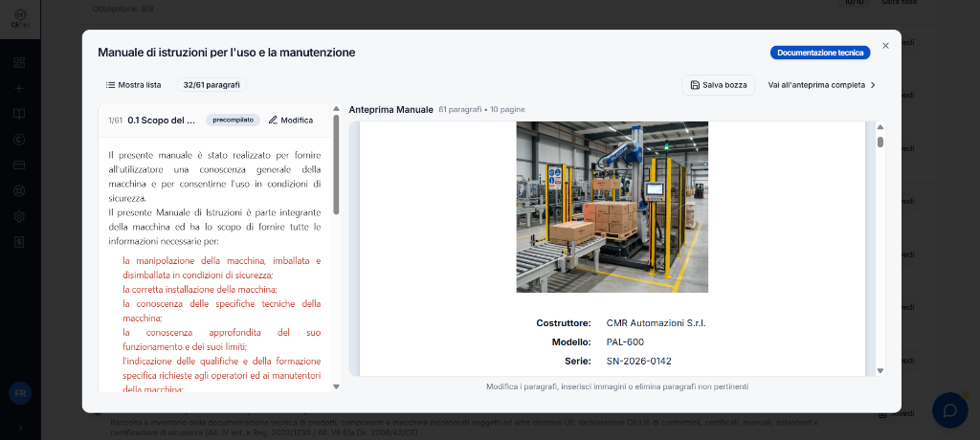Click the FR user avatar

(20, 394)
